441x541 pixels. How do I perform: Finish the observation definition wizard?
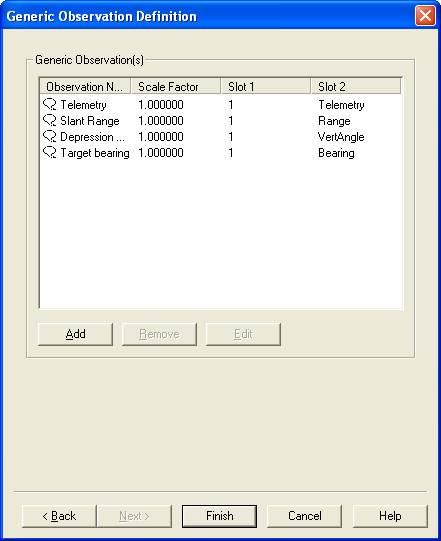click(x=219, y=516)
